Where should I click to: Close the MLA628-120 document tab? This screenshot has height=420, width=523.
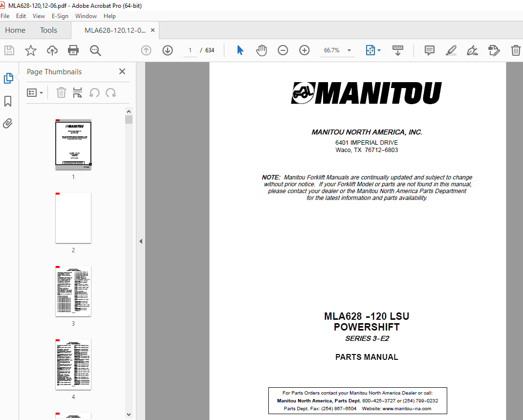click(153, 30)
